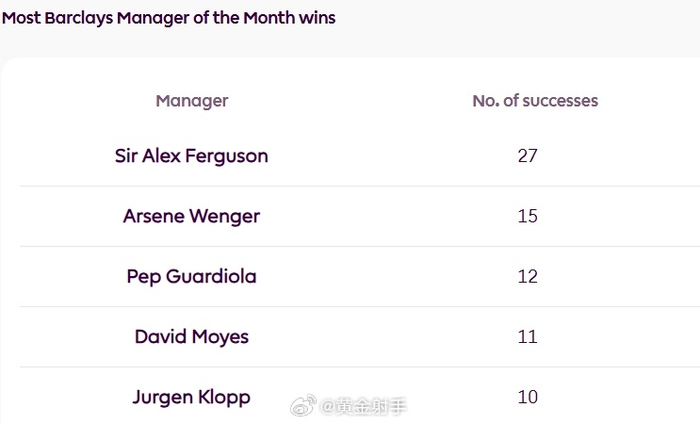The image size is (700, 424).
Task: Click the table card's rounded top-left corner
Action: click(x=8, y=65)
